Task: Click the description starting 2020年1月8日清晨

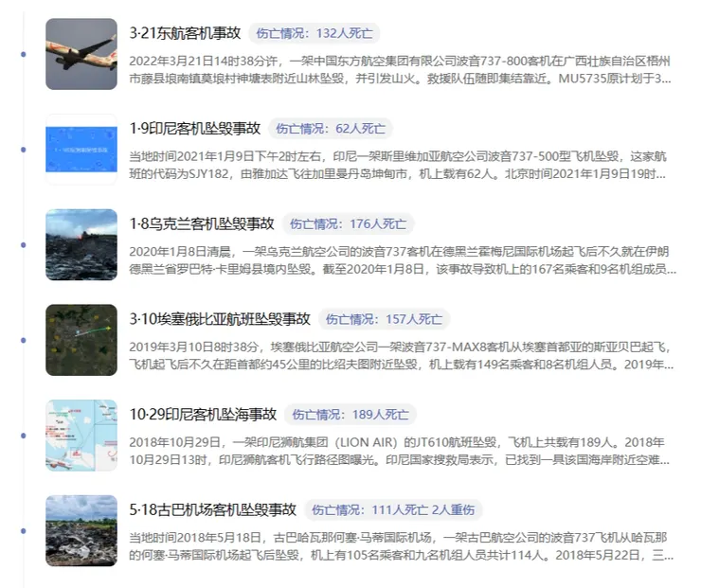Action: (x=403, y=260)
